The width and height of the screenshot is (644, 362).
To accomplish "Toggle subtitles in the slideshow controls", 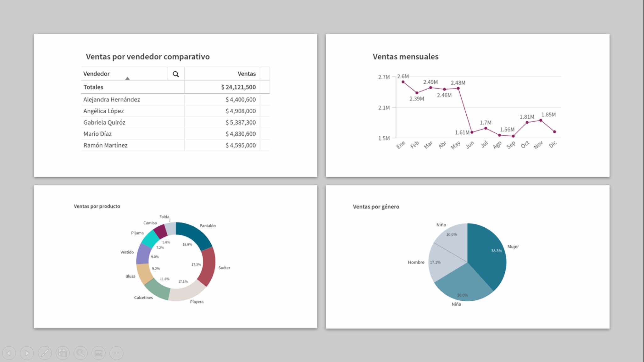I will pos(98,353).
